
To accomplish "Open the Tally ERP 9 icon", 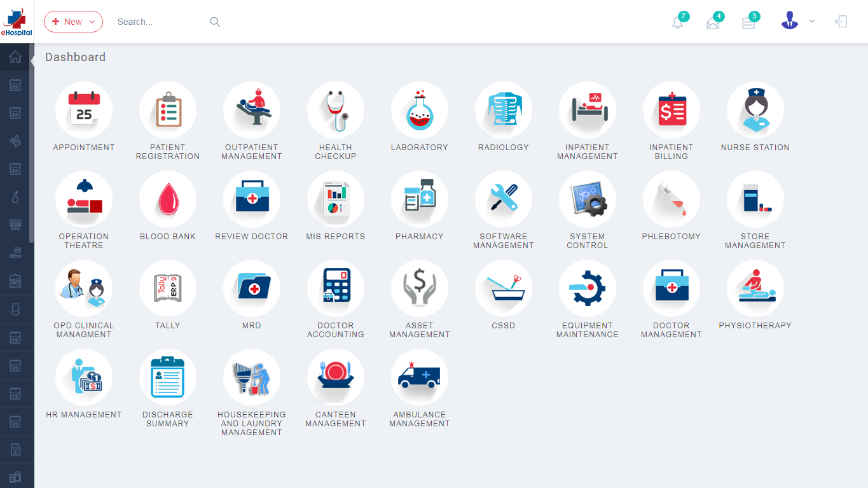I will pos(168,288).
